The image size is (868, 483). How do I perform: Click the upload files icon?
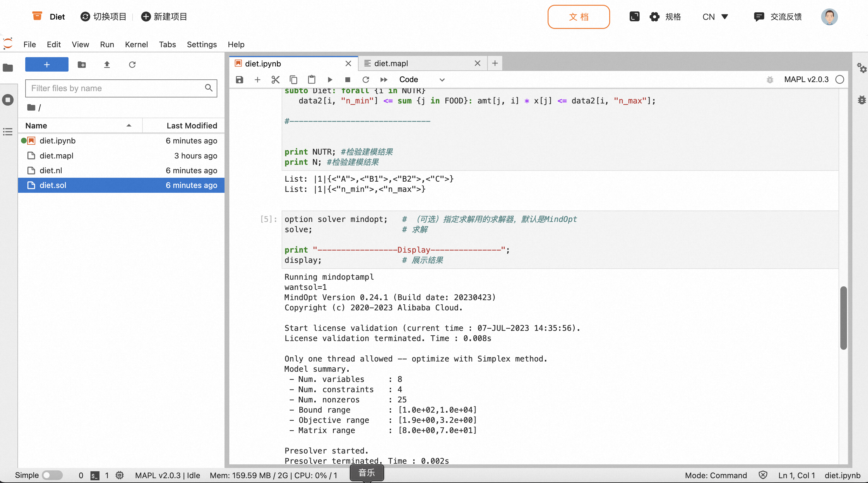tap(107, 64)
